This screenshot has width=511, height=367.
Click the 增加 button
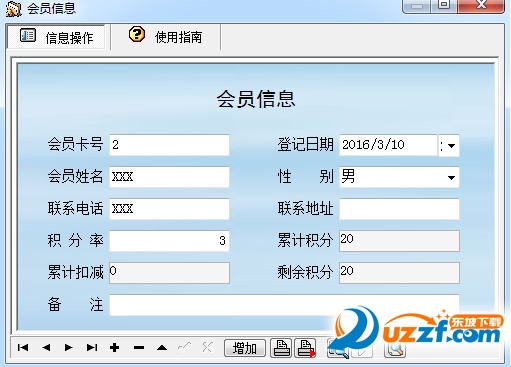point(245,348)
